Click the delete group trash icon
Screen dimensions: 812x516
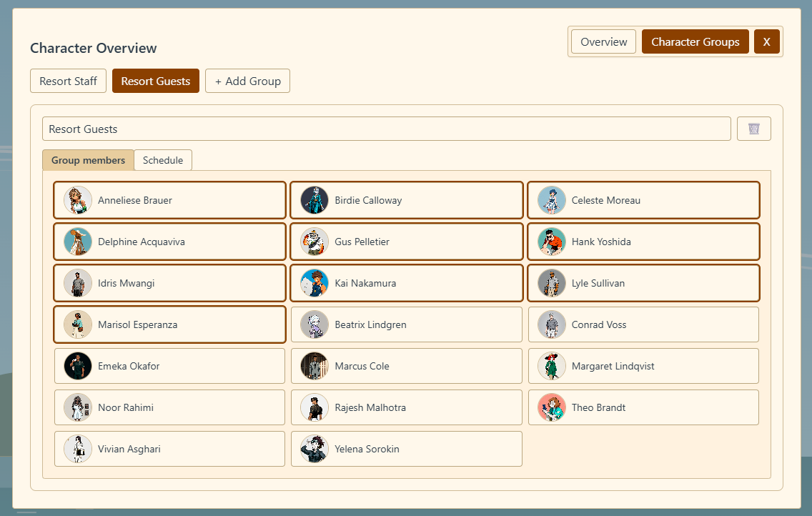753,129
